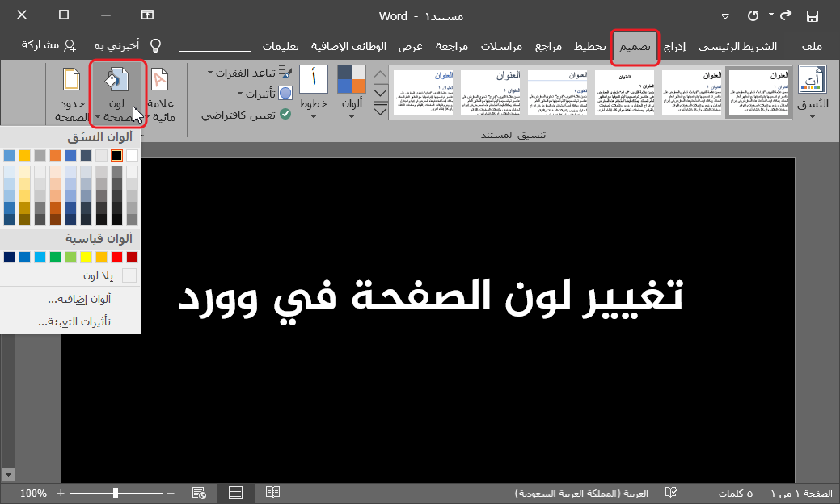Open حدود الصفحة page borders

click(70, 94)
